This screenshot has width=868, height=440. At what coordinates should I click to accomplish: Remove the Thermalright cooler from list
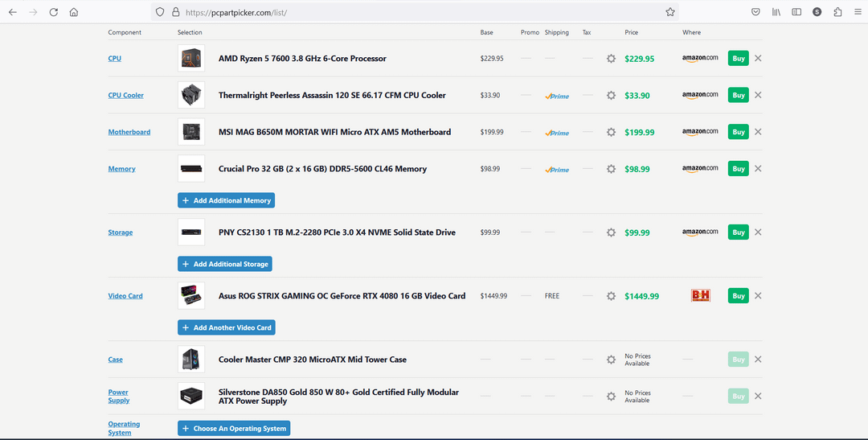pos(758,95)
